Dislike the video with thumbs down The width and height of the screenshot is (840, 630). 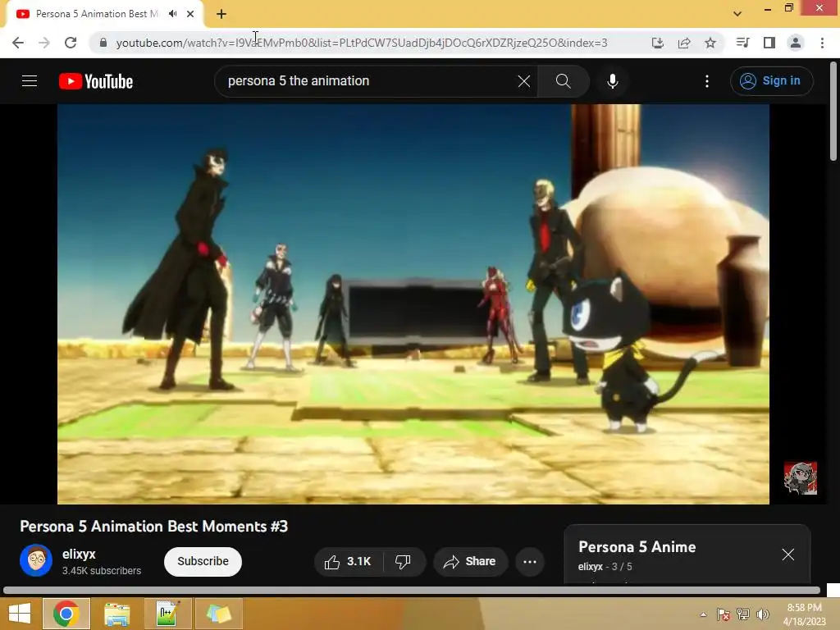(x=404, y=561)
